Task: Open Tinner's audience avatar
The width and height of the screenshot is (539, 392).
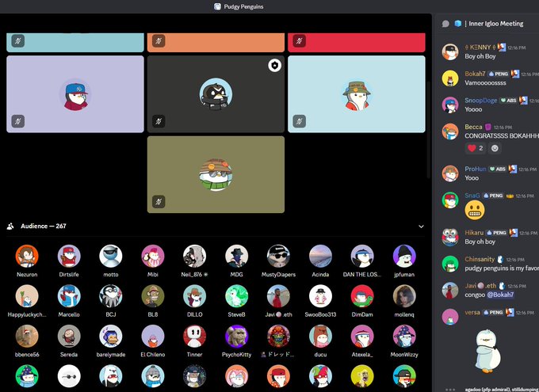Action: point(194,337)
